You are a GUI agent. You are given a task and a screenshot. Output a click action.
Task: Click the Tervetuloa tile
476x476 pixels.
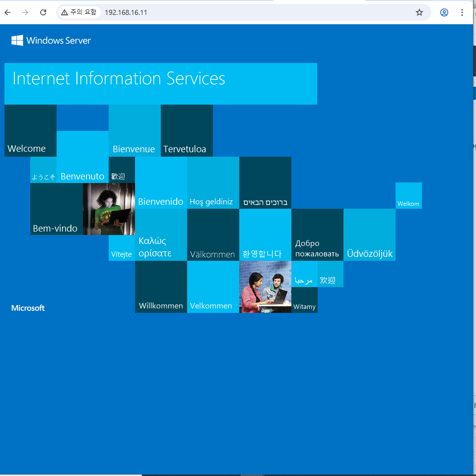(187, 130)
